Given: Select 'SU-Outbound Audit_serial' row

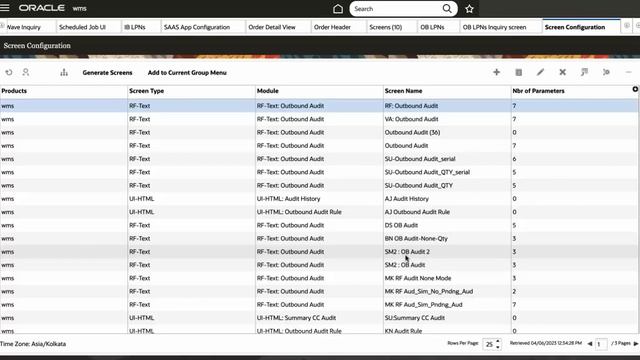Looking at the screenshot, I should [319, 159].
